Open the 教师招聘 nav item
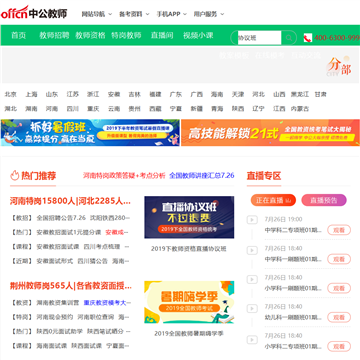Screen dimensions: 360x360 54,35
